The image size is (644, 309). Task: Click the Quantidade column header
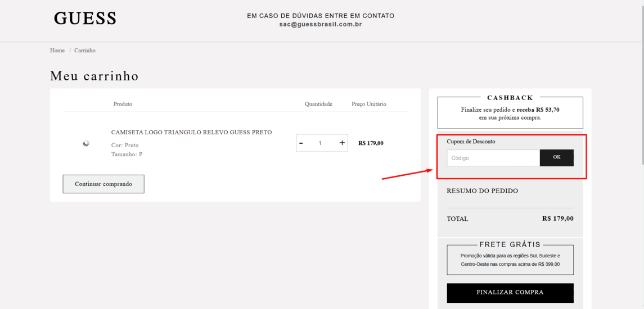(318, 104)
